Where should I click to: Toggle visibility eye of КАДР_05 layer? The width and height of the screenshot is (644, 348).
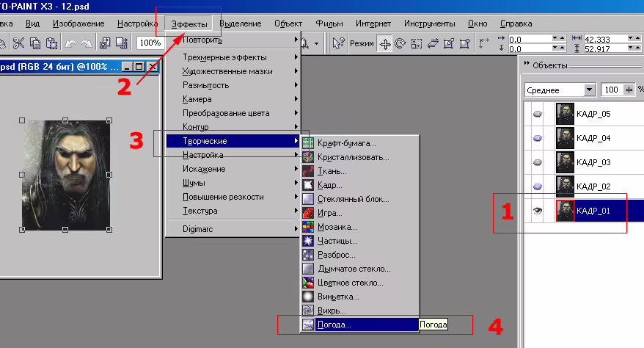point(537,114)
